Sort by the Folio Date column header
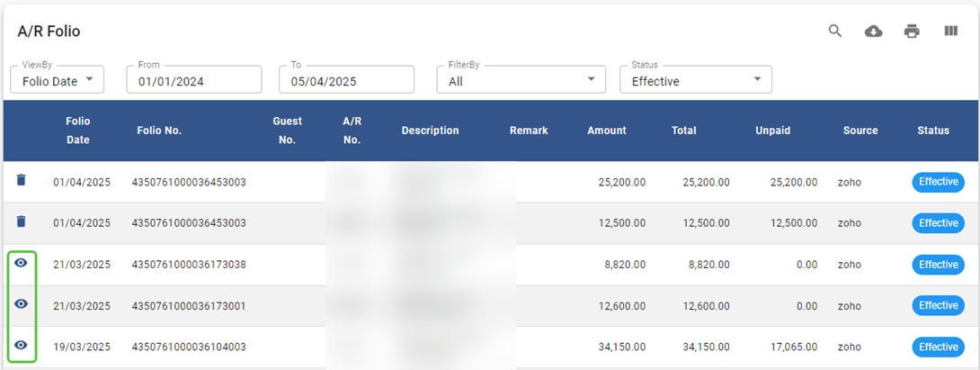This screenshot has width=980, height=370. tap(78, 131)
